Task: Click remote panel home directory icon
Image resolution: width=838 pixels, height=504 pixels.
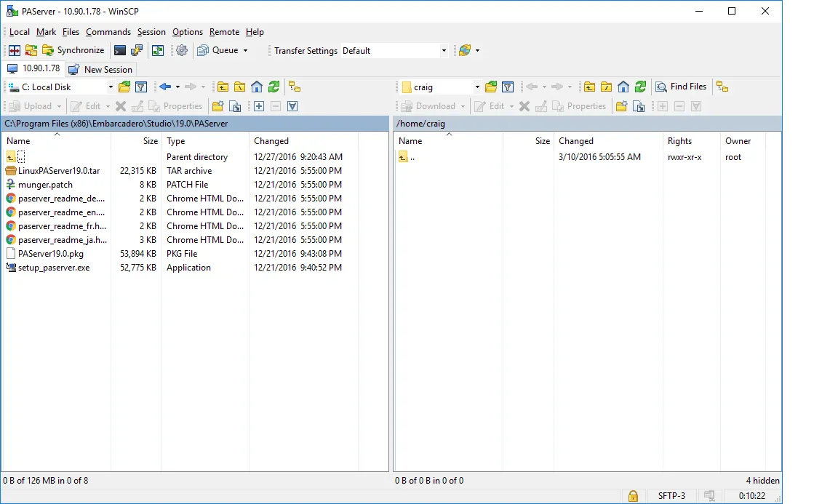Action: 623,87
